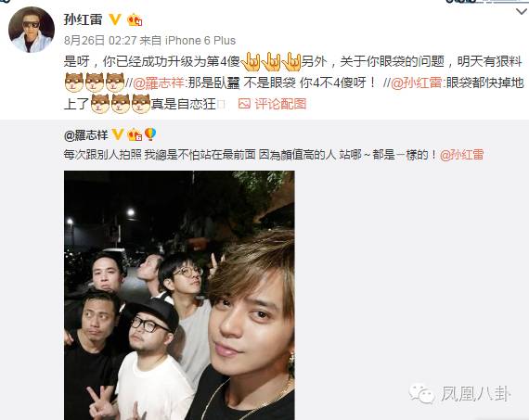
Task: Click the picture icon before 评论配图
Action: pos(244,104)
